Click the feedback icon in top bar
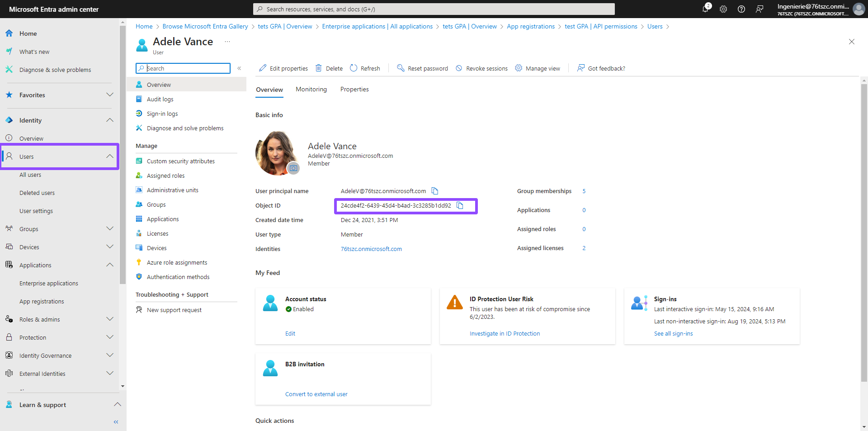The image size is (868, 431). click(x=759, y=9)
